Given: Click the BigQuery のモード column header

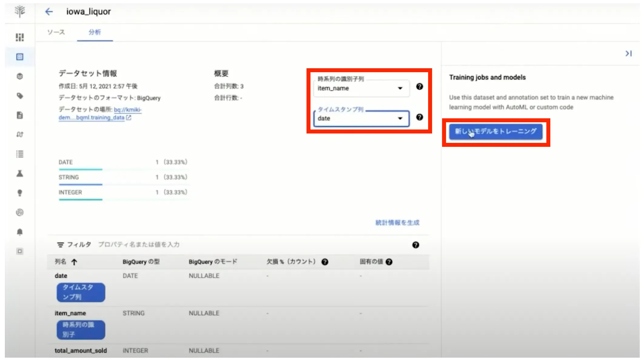Looking at the screenshot, I should point(213,262).
